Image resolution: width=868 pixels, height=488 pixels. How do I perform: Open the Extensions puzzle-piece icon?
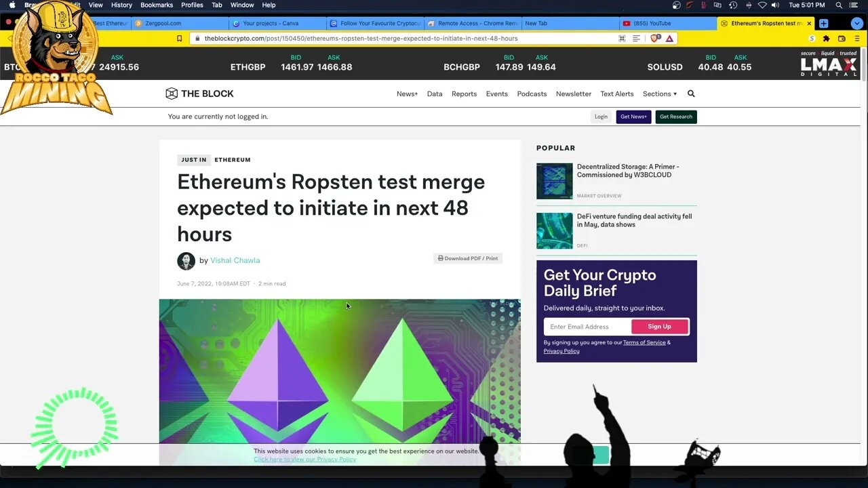[826, 39]
